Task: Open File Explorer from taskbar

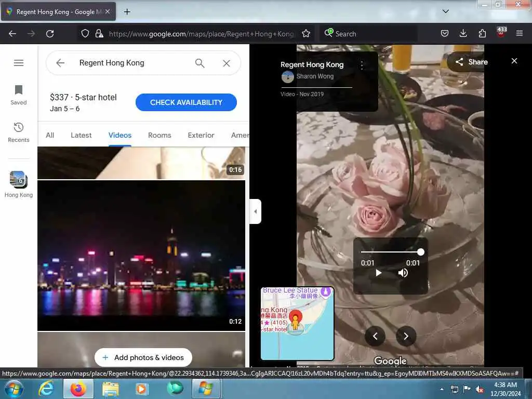Action: point(110,389)
